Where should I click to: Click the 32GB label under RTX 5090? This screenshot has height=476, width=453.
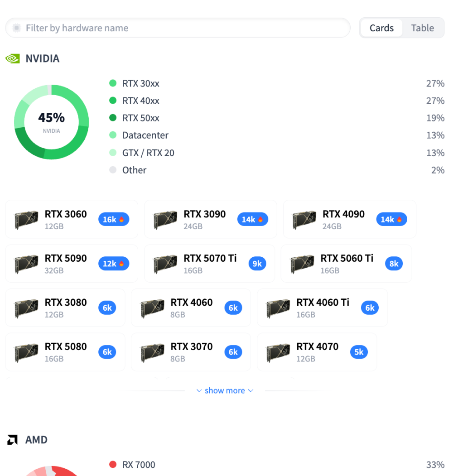[54, 270]
